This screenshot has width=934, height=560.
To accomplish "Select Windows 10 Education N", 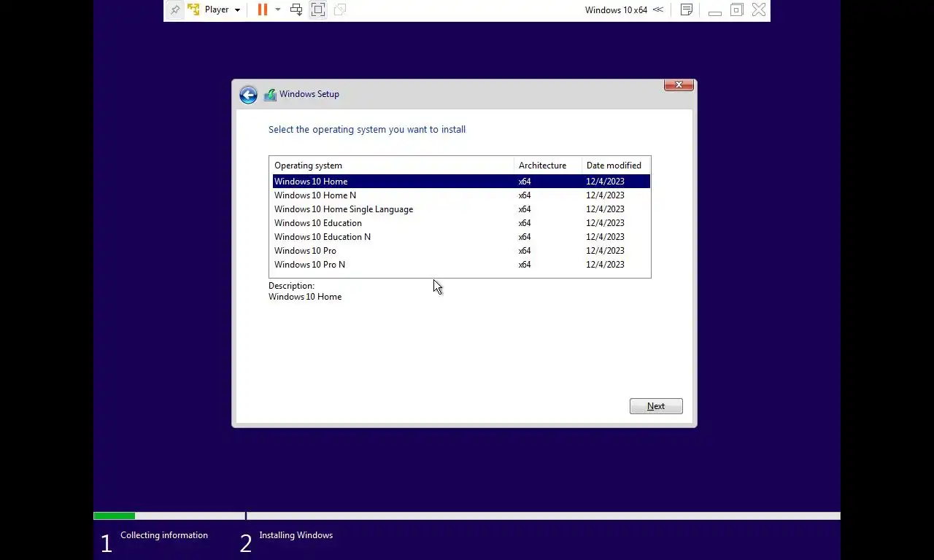I will coord(461,237).
